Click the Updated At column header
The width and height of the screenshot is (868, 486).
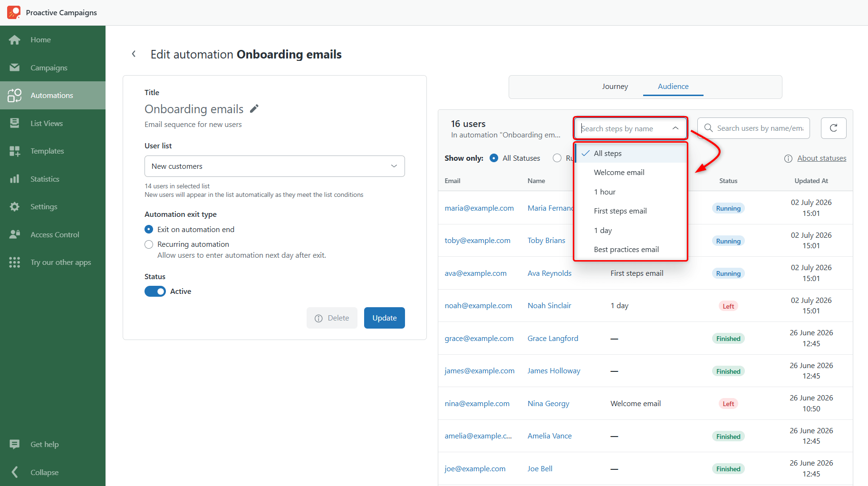pyautogui.click(x=811, y=181)
